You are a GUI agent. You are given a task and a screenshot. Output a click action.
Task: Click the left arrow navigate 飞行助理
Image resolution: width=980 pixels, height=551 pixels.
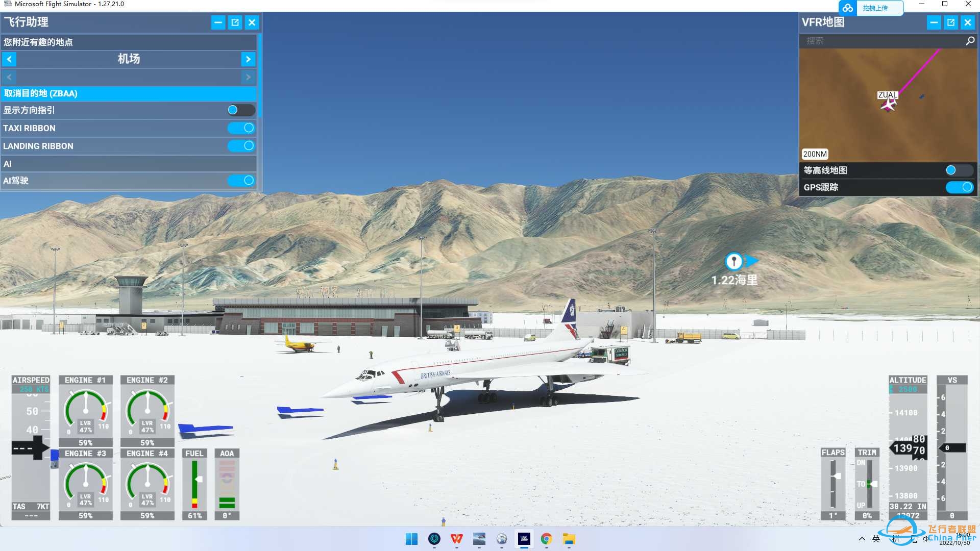(x=9, y=59)
